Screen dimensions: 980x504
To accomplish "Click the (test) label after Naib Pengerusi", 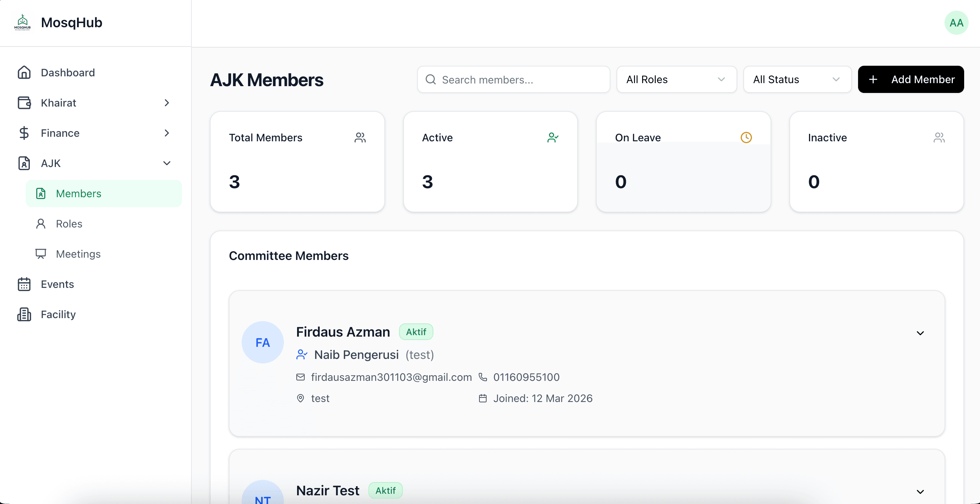I will [420, 355].
